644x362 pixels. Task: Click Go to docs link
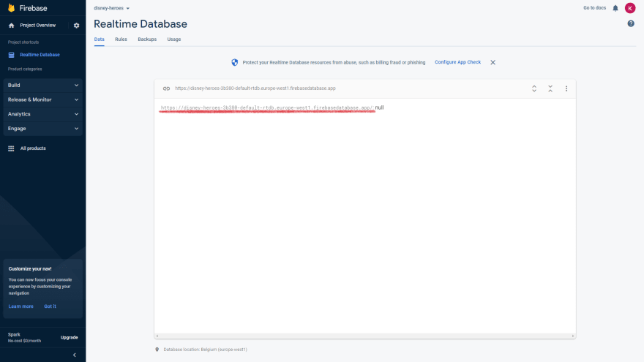pyautogui.click(x=594, y=8)
